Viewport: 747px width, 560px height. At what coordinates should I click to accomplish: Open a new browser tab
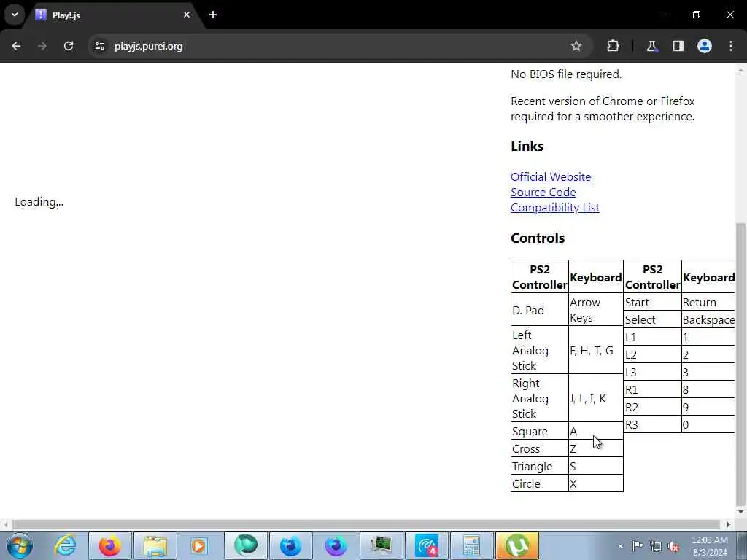[213, 15]
